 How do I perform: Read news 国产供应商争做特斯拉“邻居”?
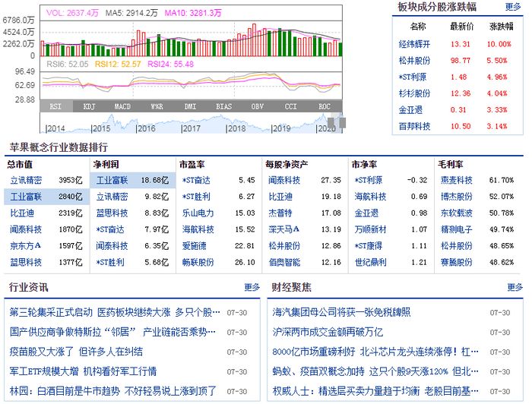click(x=112, y=332)
